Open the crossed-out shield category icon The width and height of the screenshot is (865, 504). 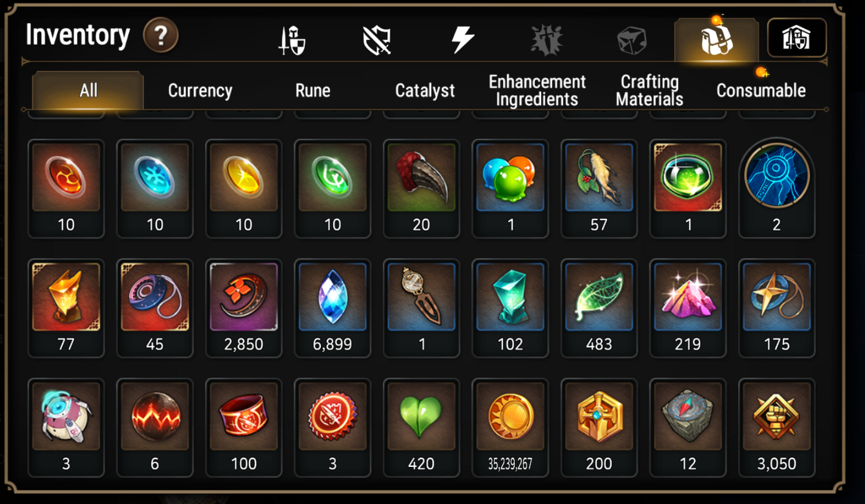(x=377, y=40)
